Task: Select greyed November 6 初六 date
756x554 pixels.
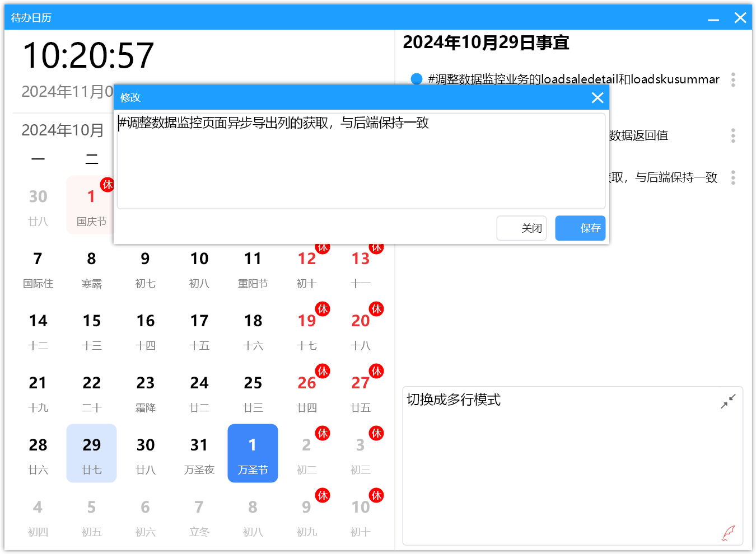Action: pyautogui.click(x=146, y=515)
